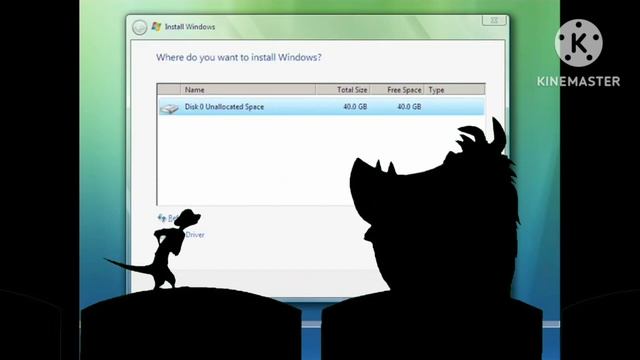Click the back arrow in Install Windows

pyautogui.click(x=139, y=27)
